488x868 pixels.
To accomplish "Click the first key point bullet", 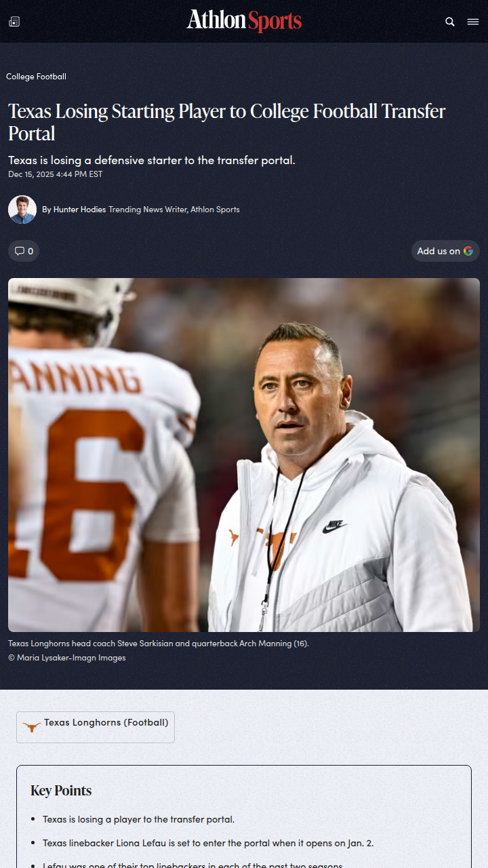I will click(138, 819).
